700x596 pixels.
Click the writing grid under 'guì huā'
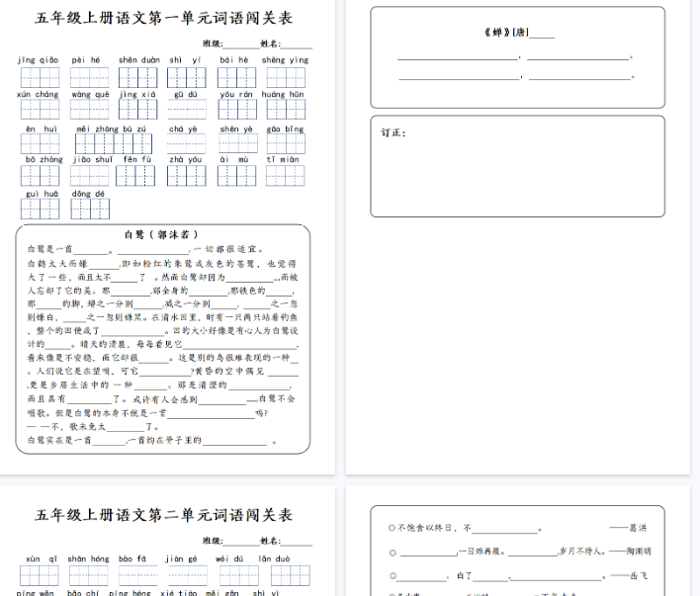tap(41, 209)
